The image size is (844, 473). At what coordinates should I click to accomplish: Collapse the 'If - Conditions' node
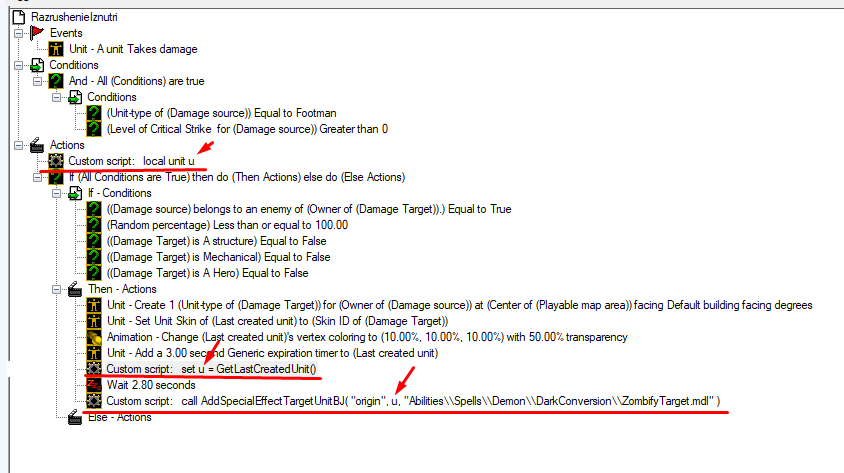[57, 193]
